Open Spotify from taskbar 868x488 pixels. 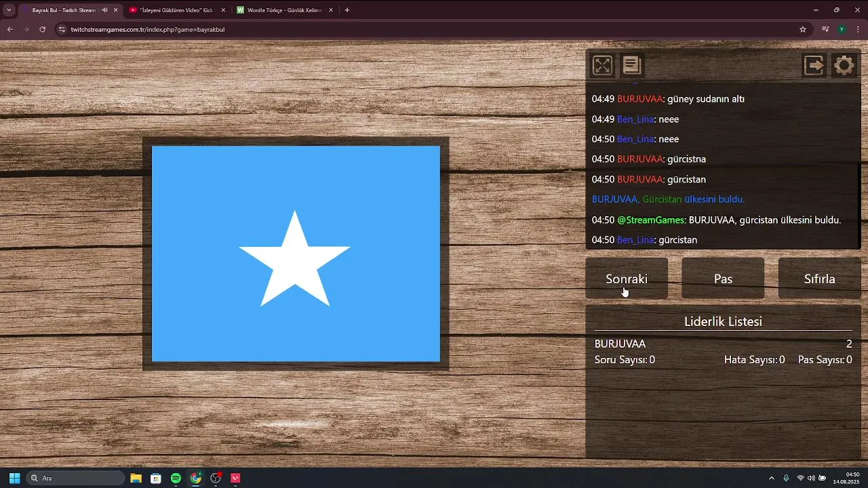tap(176, 478)
